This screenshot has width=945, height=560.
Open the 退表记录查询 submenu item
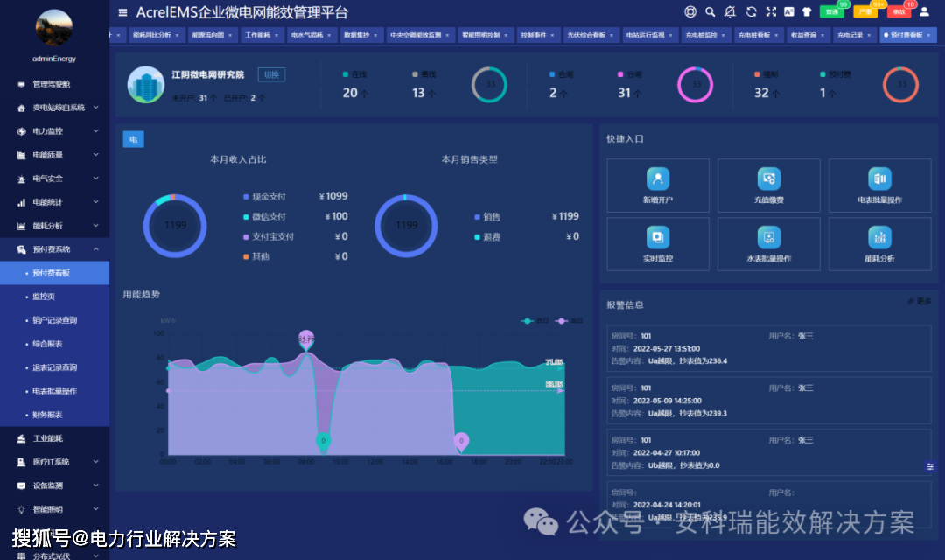pyautogui.click(x=54, y=367)
